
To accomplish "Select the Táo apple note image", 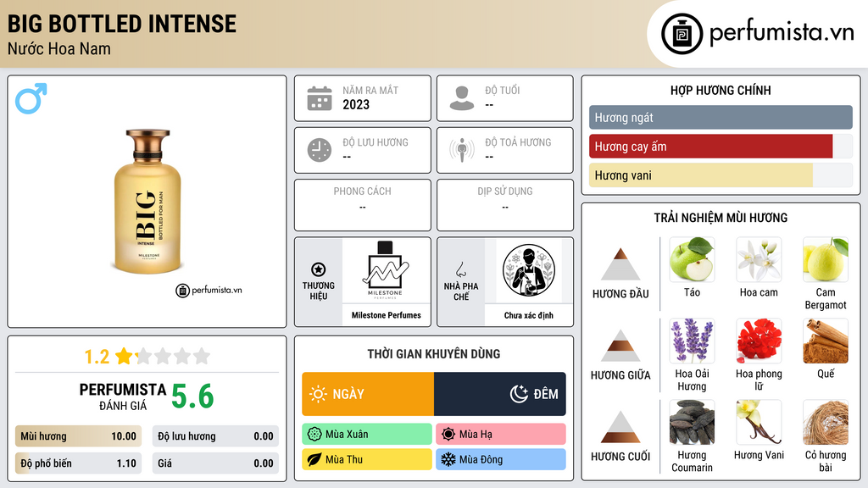I will pyautogui.click(x=692, y=259).
